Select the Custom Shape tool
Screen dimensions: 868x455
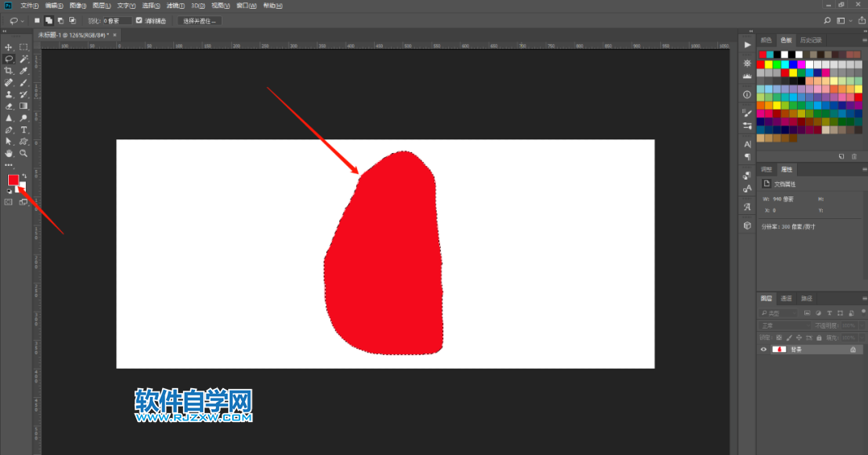click(x=23, y=142)
